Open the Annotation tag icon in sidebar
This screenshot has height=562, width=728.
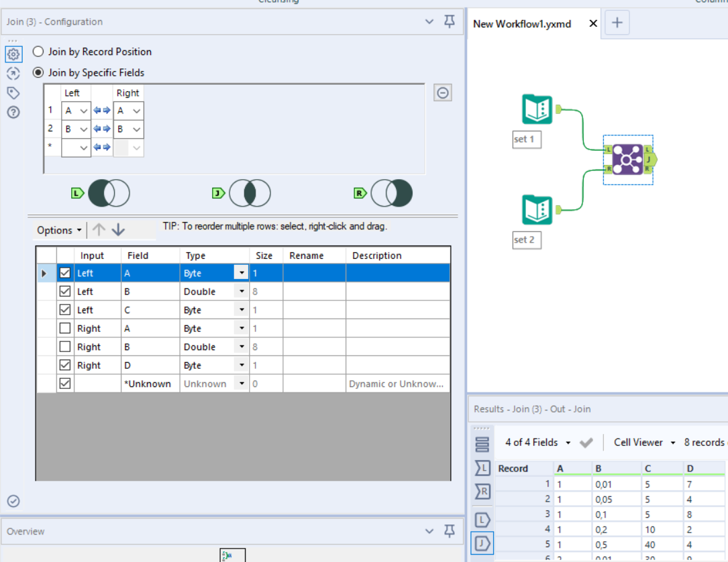13,93
